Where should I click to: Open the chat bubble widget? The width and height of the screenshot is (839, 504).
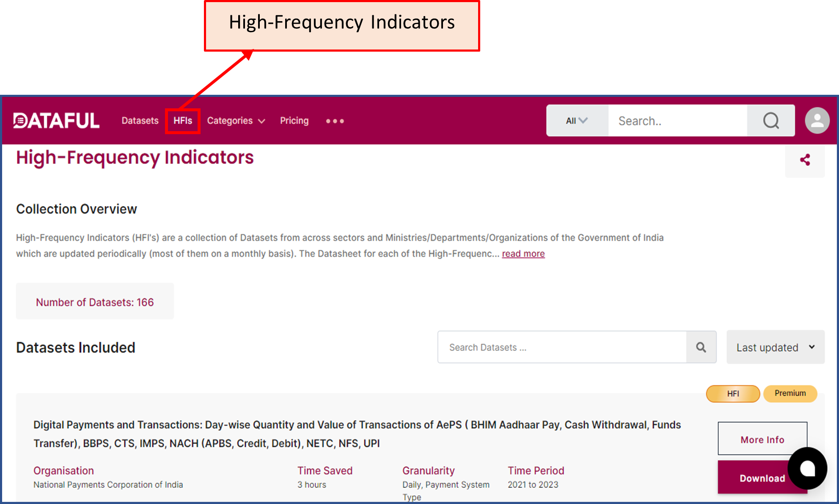[x=807, y=468]
